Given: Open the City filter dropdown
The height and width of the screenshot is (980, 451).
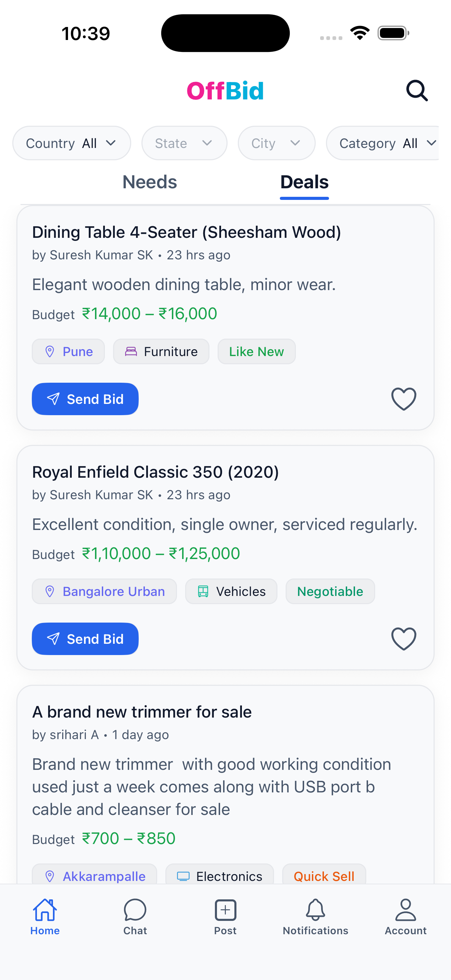Looking at the screenshot, I should [276, 144].
